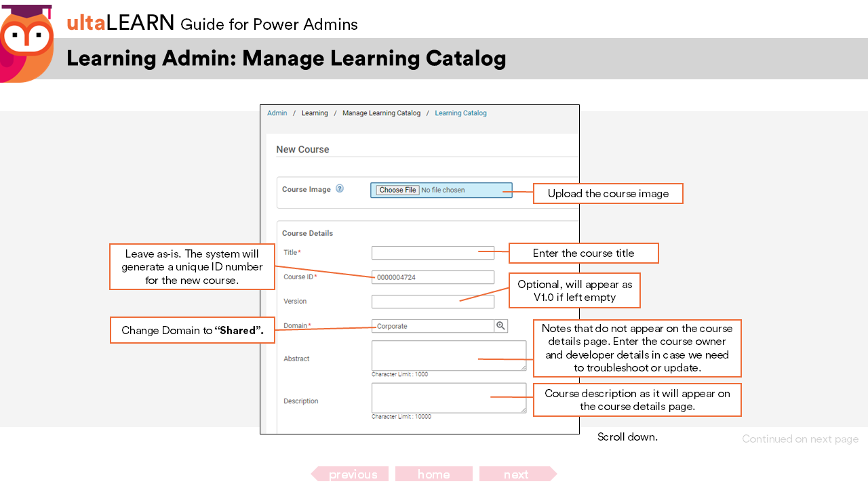
Task: Click the ultaLEARN owl logo
Action: [x=26, y=43]
